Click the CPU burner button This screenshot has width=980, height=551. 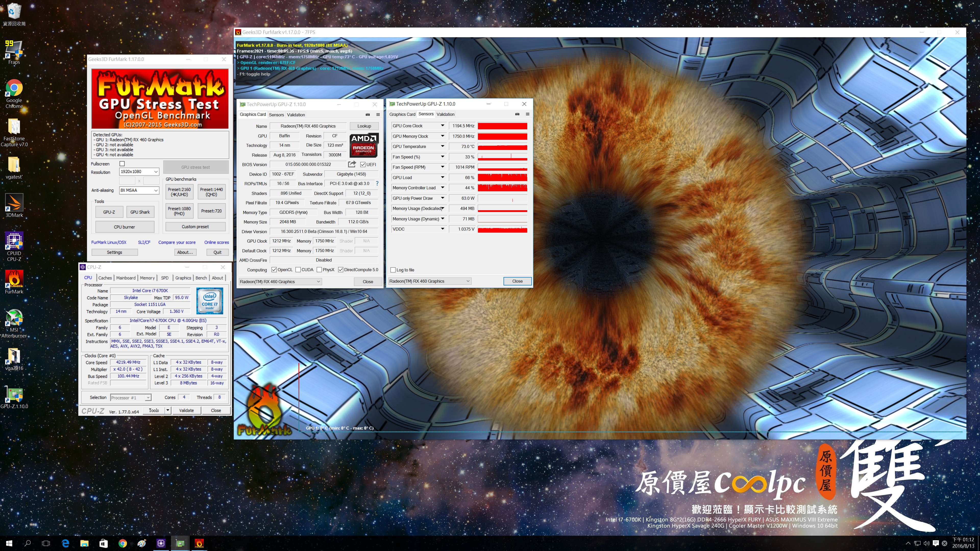pyautogui.click(x=124, y=227)
